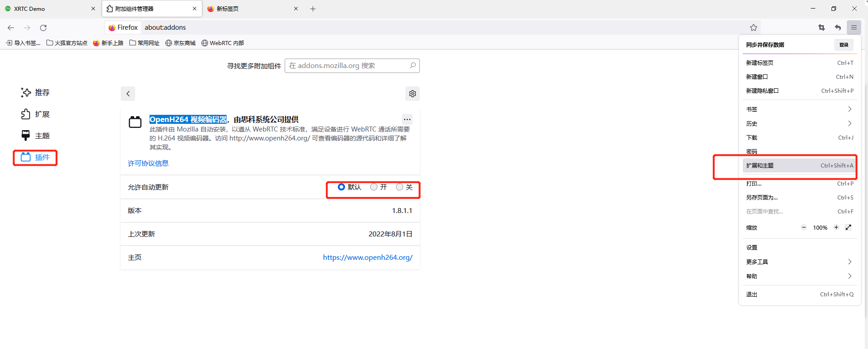Click the undo arrow icon in toolbar
This screenshot has width=868, height=349.
coord(838,27)
